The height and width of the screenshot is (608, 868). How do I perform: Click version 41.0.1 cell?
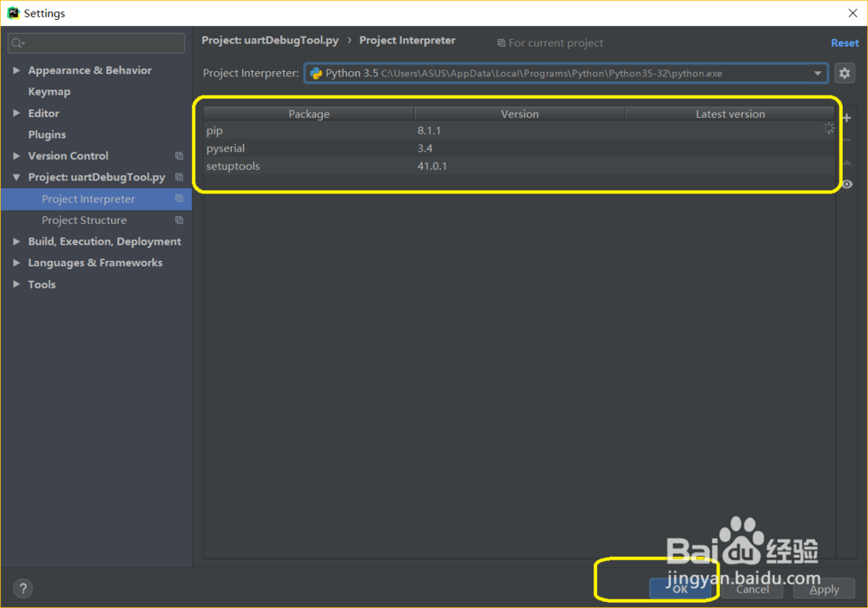click(x=432, y=166)
